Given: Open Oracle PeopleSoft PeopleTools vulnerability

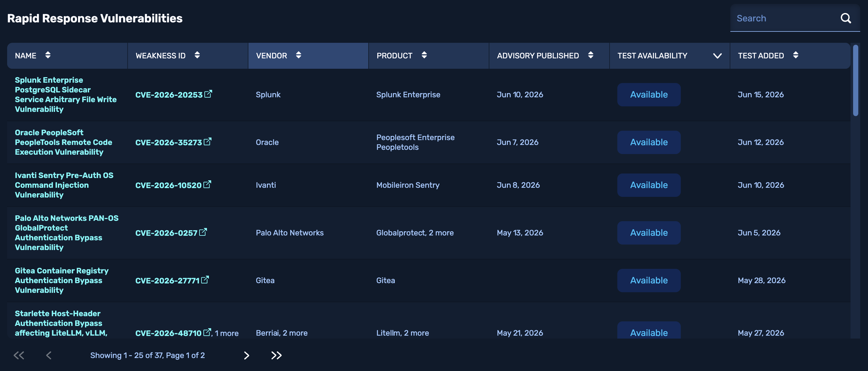Looking at the screenshot, I should pyautogui.click(x=63, y=142).
